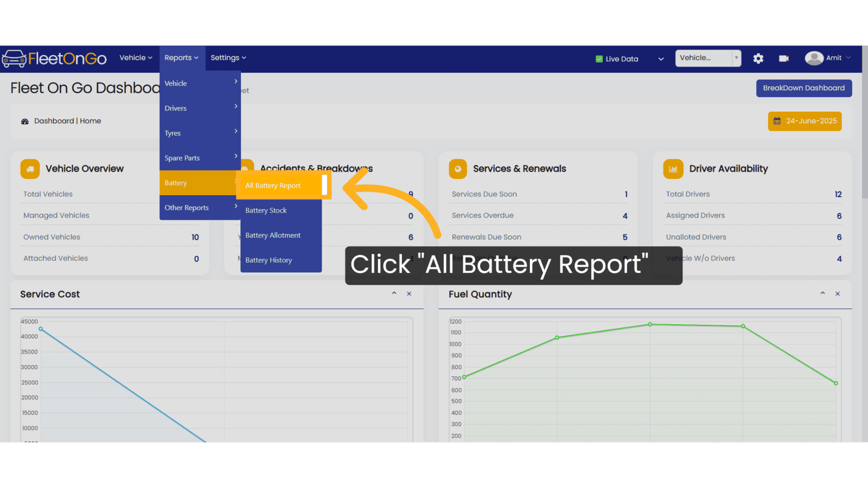
Task: Click Total Vehicles label
Action: (48, 194)
